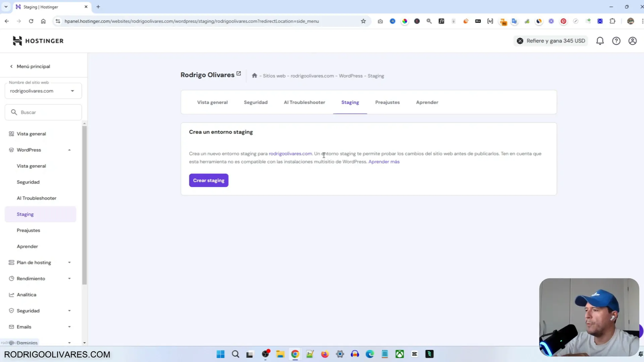Click the Crear staging button

208,180
